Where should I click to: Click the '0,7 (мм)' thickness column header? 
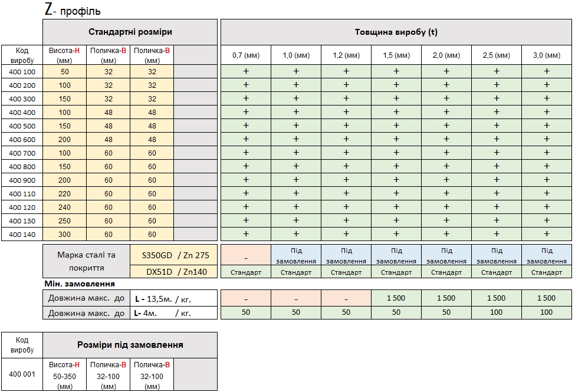[246, 55]
